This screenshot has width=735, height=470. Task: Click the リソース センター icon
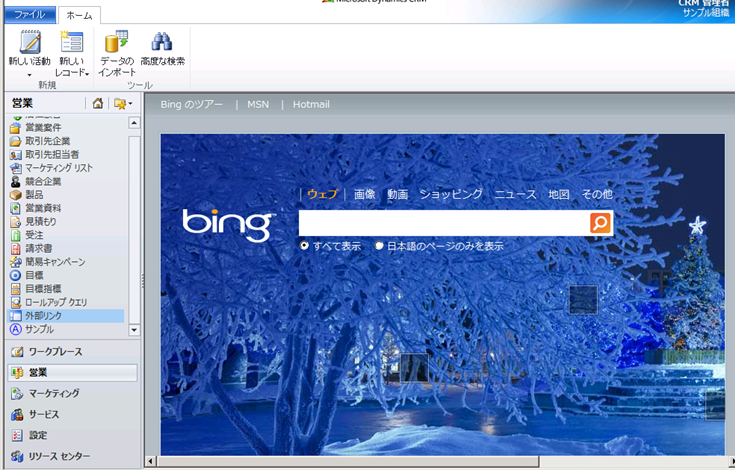17,456
